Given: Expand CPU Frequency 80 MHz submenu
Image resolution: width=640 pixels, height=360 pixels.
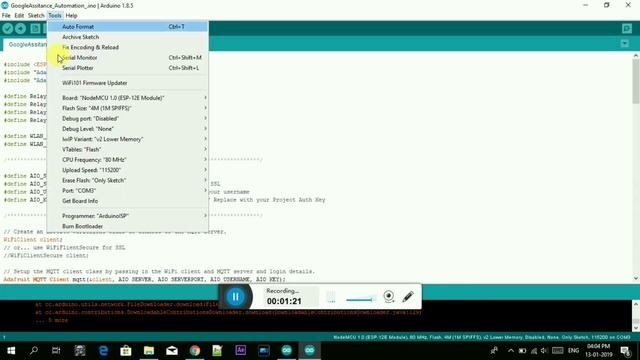Looking at the screenshot, I should pyautogui.click(x=128, y=160).
